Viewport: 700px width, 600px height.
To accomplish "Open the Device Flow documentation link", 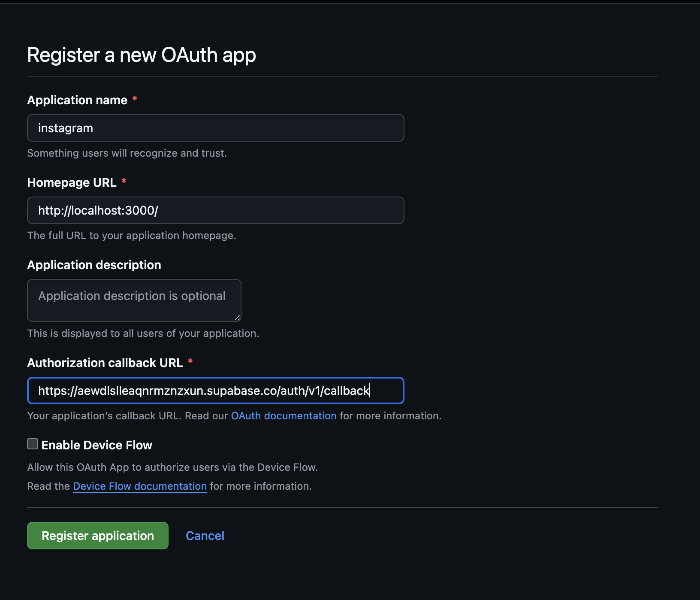I will (139, 486).
